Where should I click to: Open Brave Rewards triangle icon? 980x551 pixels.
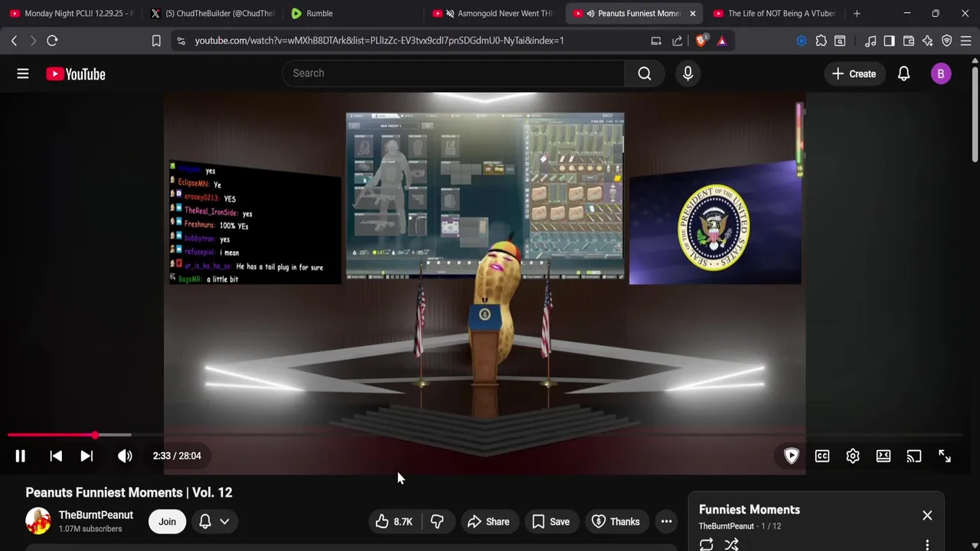point(722,41)
